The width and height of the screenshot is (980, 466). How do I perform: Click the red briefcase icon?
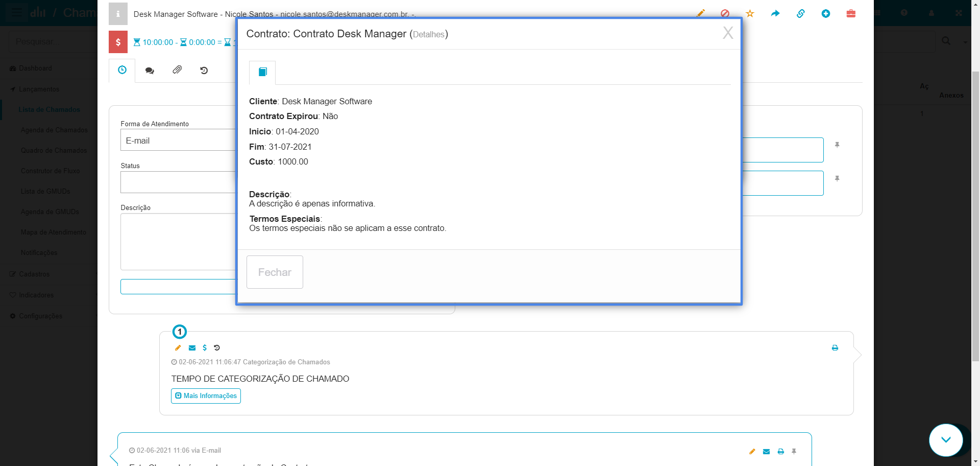coord(851,13)
